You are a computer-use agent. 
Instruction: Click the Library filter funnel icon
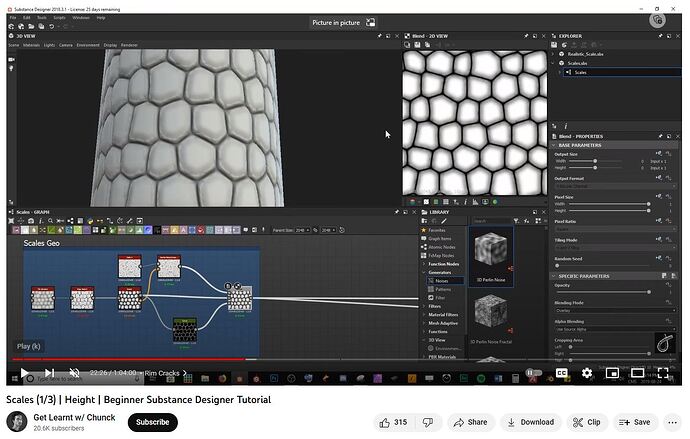pyautogui.click(x=517, y=221)
